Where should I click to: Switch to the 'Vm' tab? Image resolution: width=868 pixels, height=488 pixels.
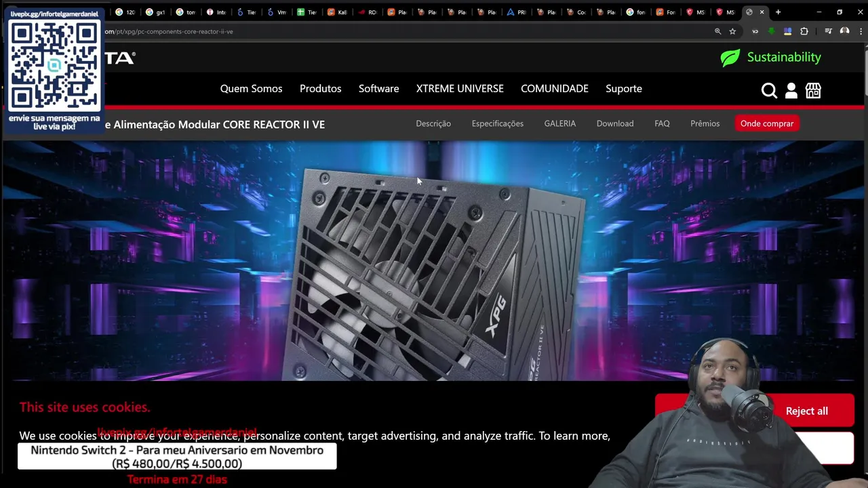point(277,12)
